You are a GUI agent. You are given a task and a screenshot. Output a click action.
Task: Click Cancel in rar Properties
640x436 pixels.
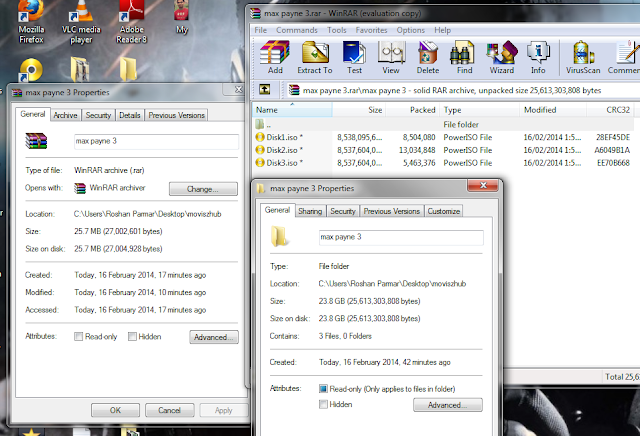point(169,410)
